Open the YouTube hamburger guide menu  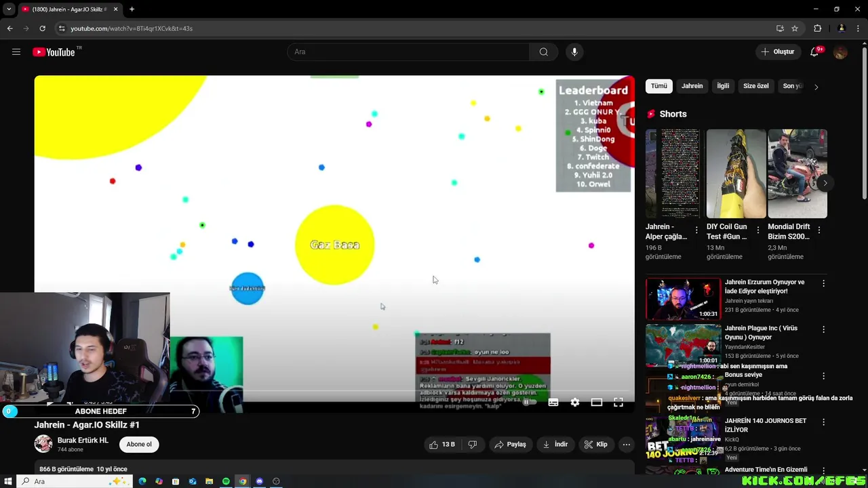pyautogui.click(x=16, y=52)
